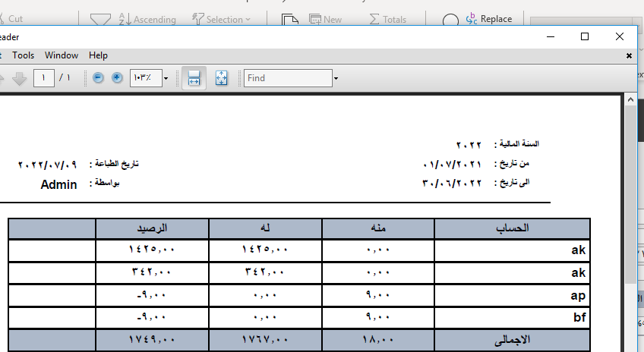Open the Selection filter dropdown in ribbon
Screen dimensions: 644x352
tap(221, 19)
